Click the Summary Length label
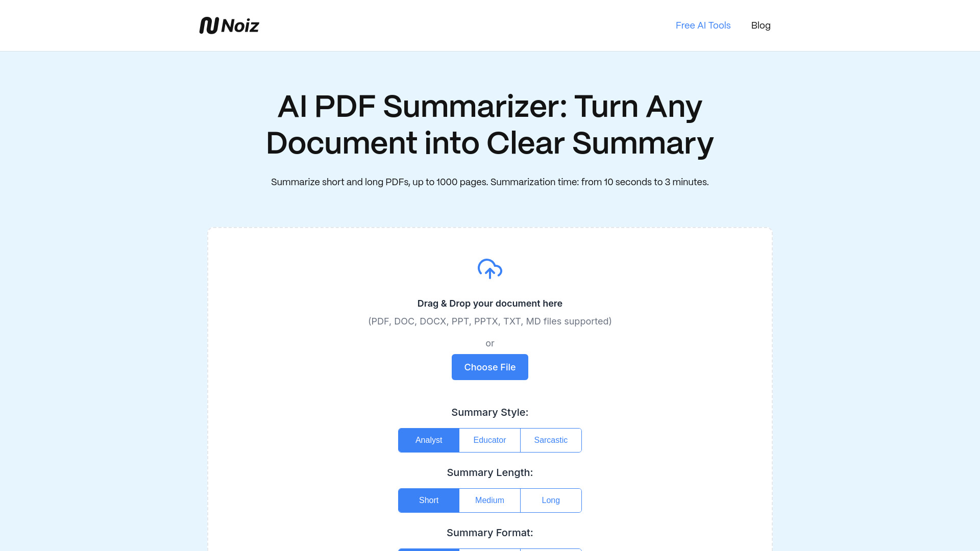The height and width of the screenshot is (551, 980). point(489,472)
